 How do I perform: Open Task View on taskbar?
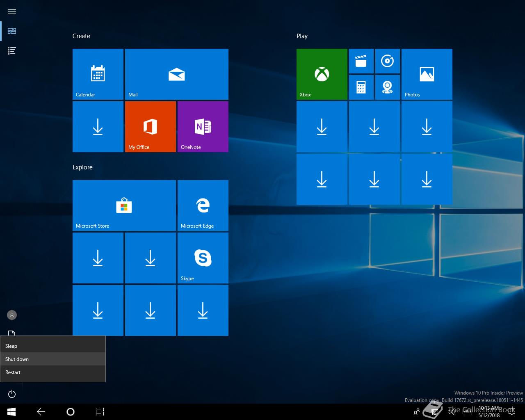(x=100, y=412)
